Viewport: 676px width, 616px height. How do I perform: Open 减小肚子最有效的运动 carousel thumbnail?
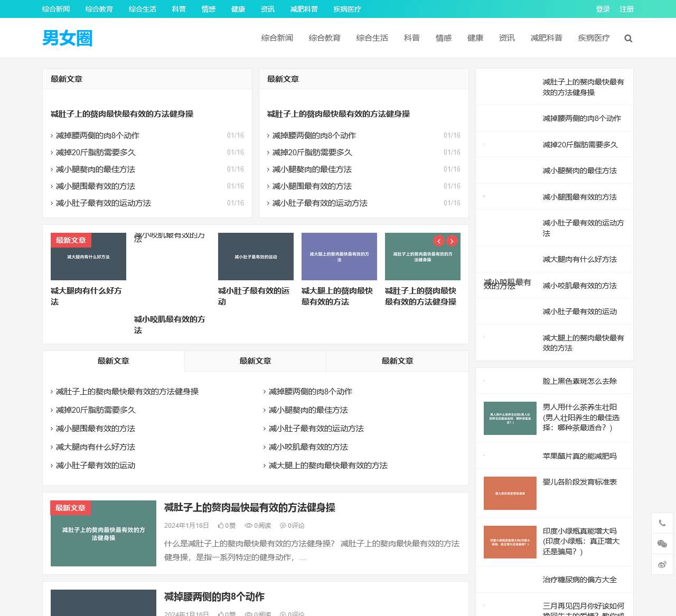click(x=256, y=257)
